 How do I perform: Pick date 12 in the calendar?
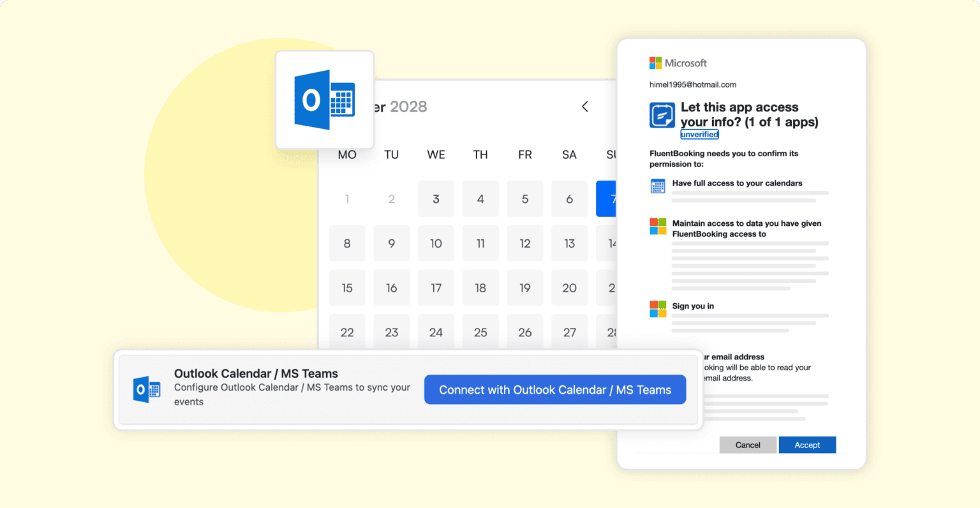click(x=525, y=243)
